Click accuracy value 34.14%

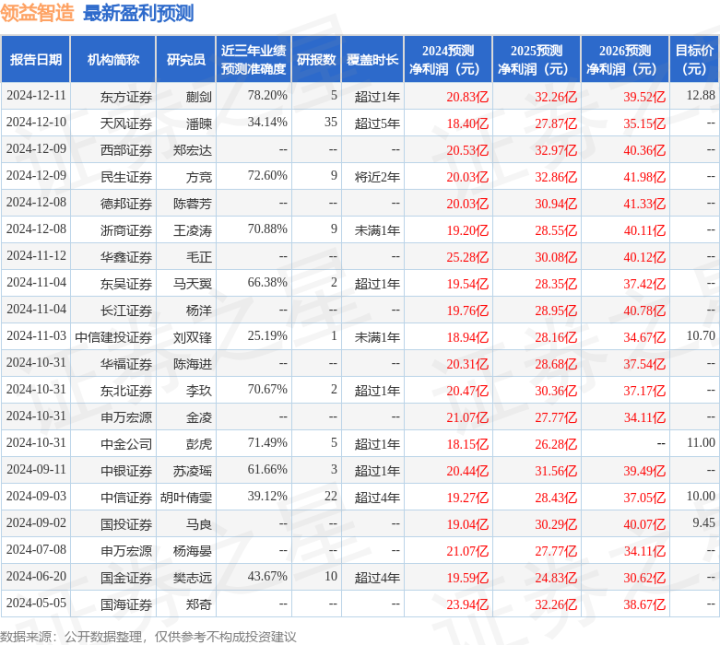point(267,122)
